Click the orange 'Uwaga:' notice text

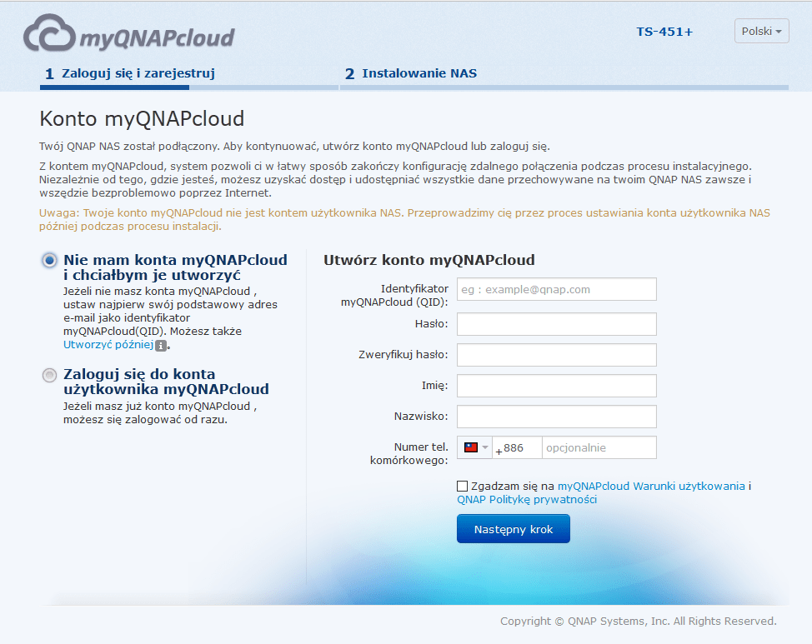(x=404, y=219)
